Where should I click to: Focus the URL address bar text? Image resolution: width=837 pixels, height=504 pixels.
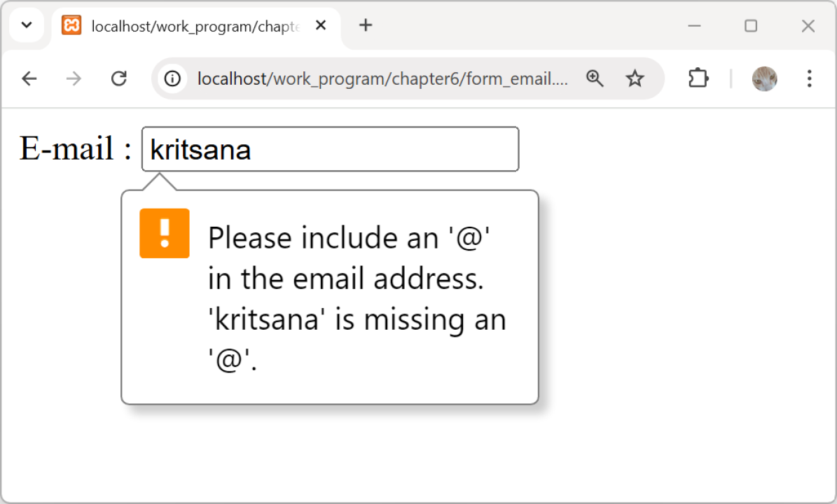click(x=382, y=78)
